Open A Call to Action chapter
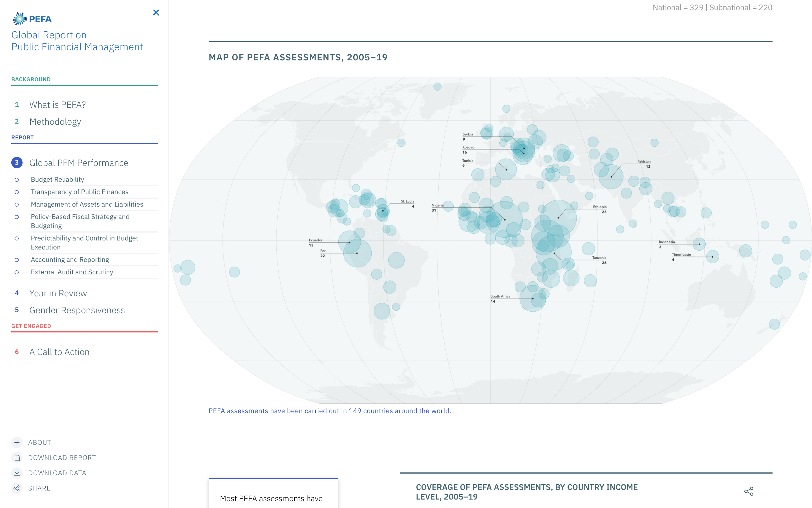 pos(59,352)
